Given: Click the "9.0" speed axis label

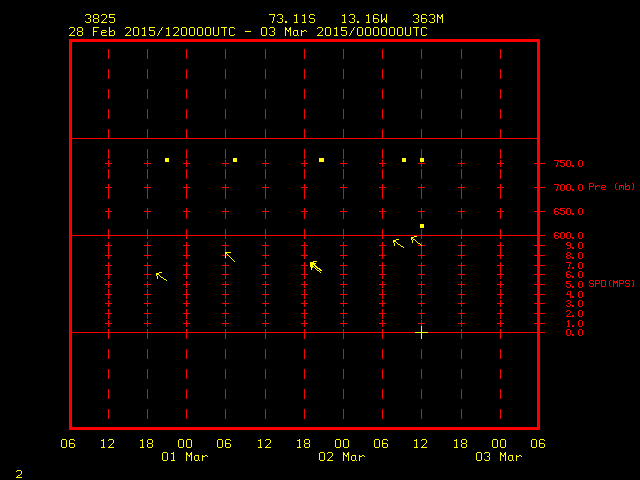Looking at the screenshot, I should [x=575, y=246].
